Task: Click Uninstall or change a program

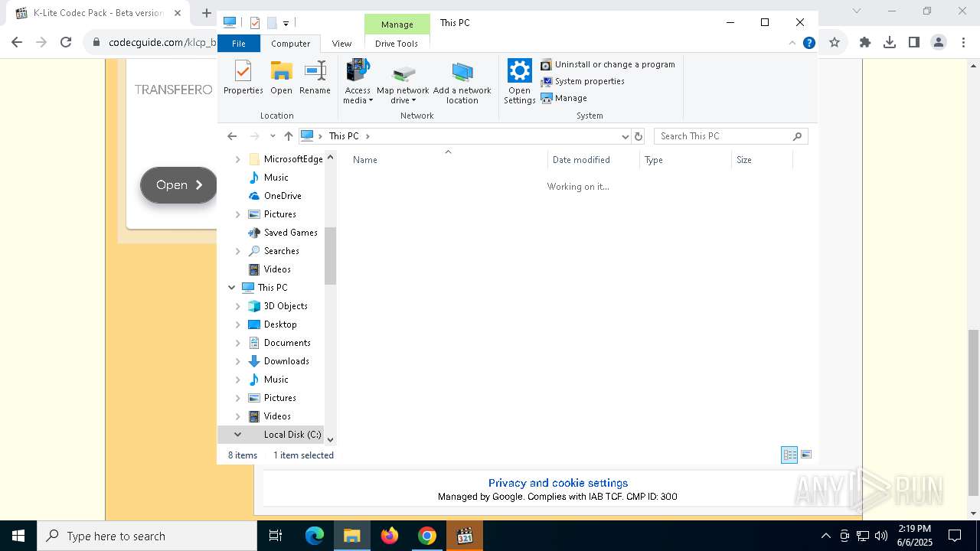Action: click(608, 64)
